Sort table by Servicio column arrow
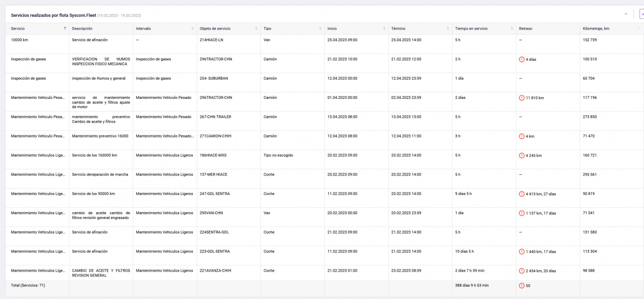This screenshot has height=299, width=644. pos(65,29)
